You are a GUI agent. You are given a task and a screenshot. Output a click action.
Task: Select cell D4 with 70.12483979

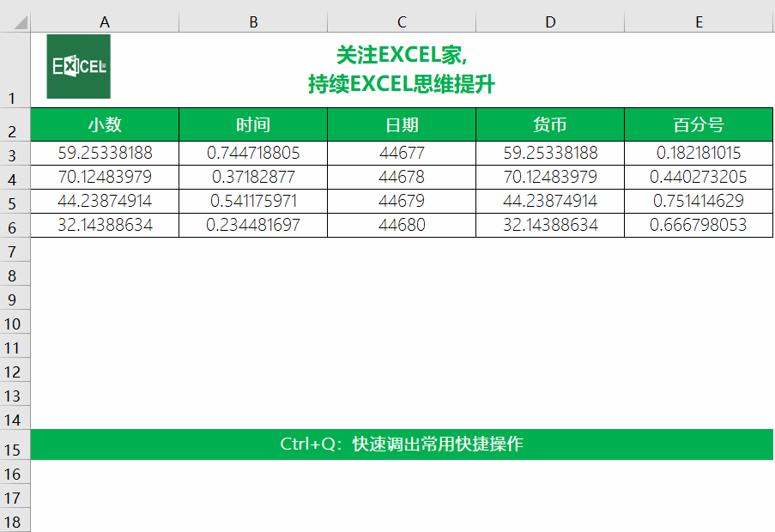pos(550,177)
